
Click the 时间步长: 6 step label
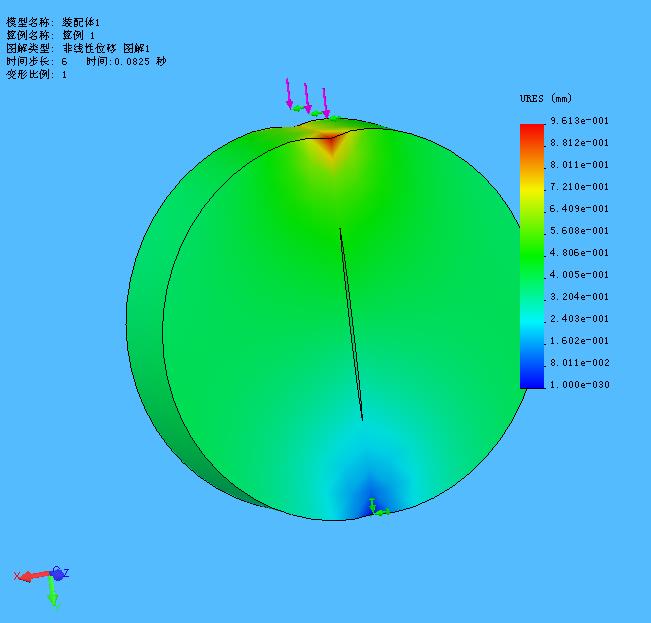pos(37,62)
